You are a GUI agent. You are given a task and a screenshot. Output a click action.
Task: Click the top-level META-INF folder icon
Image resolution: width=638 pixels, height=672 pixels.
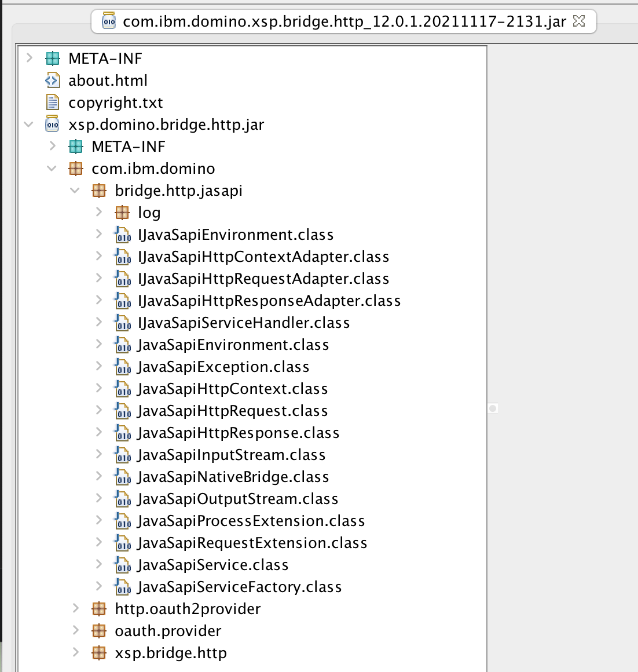coord(53,59)
